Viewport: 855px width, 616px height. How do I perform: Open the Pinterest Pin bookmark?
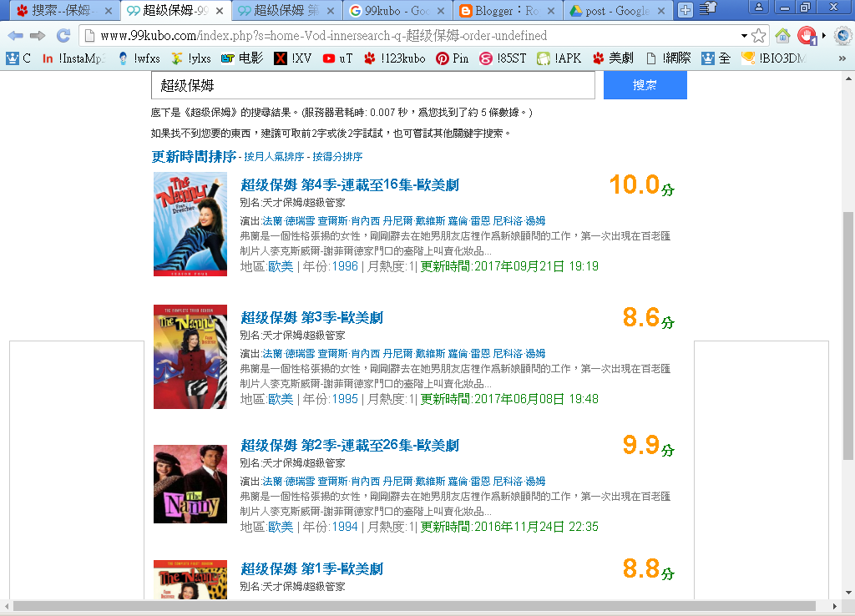452,58
